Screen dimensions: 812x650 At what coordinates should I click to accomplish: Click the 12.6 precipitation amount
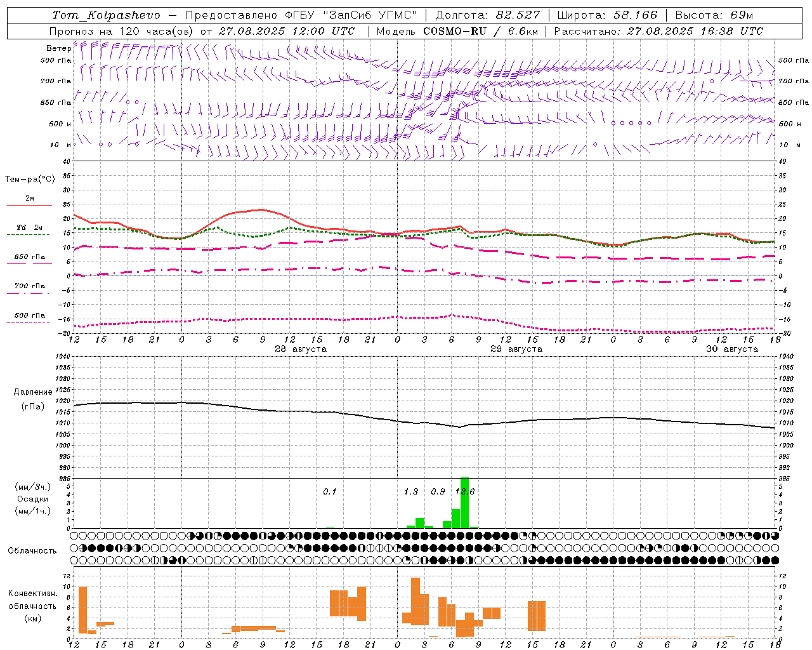(x=464, y=492)
